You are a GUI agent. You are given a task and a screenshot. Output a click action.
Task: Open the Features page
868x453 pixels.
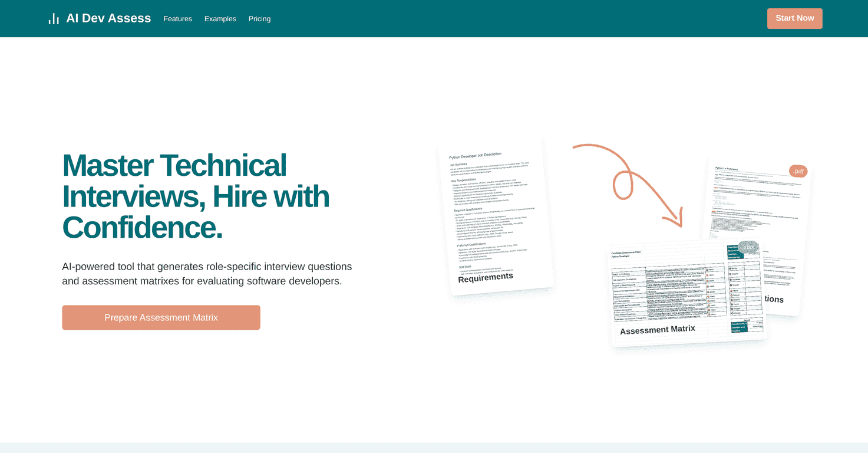[177, 18]
